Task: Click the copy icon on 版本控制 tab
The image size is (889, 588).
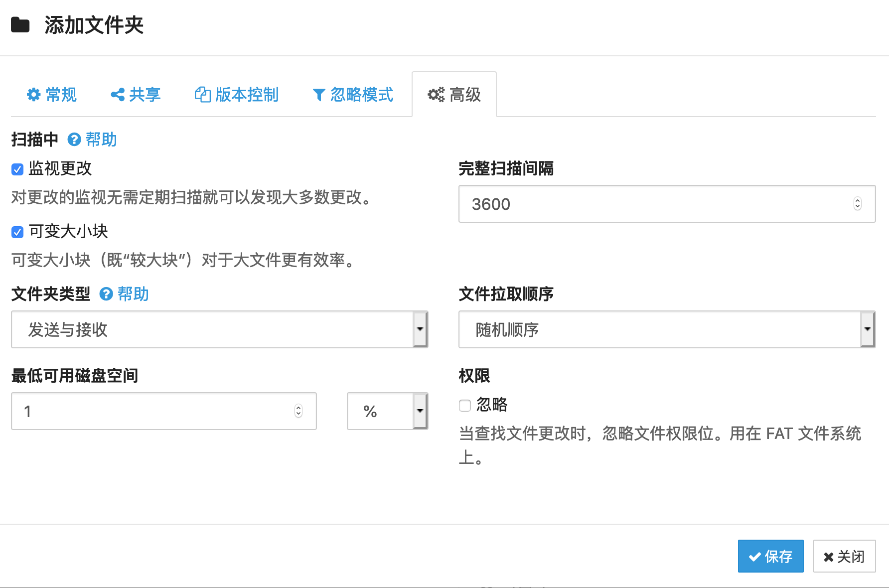Action: (202, 95)
